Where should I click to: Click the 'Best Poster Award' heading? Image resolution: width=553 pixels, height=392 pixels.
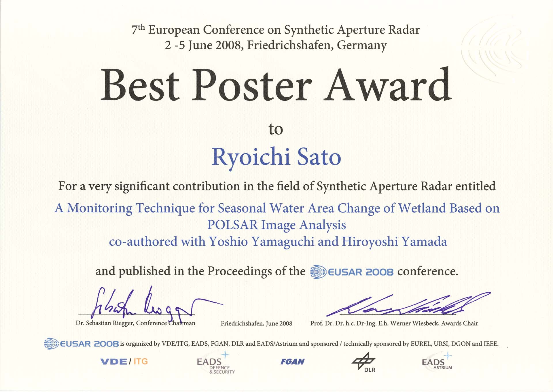276,86
